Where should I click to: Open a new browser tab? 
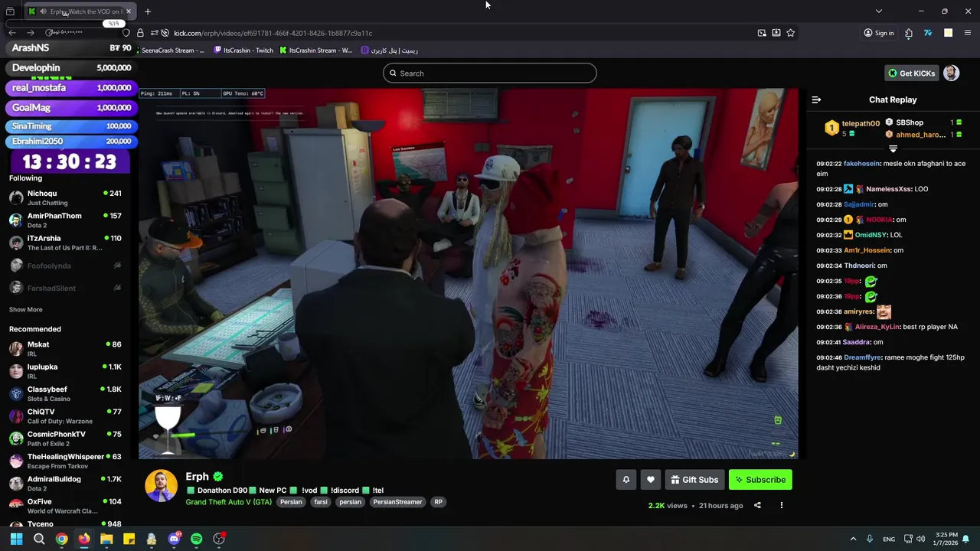[148, 11]
